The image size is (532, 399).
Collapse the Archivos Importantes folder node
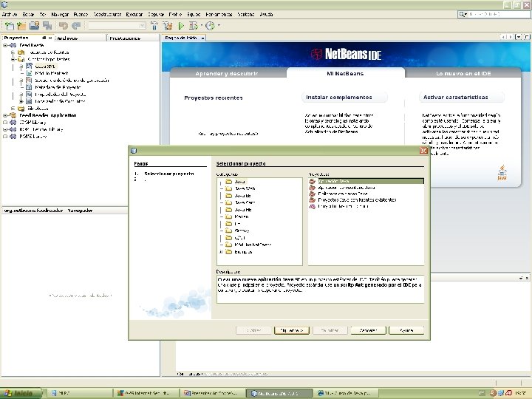13,59
